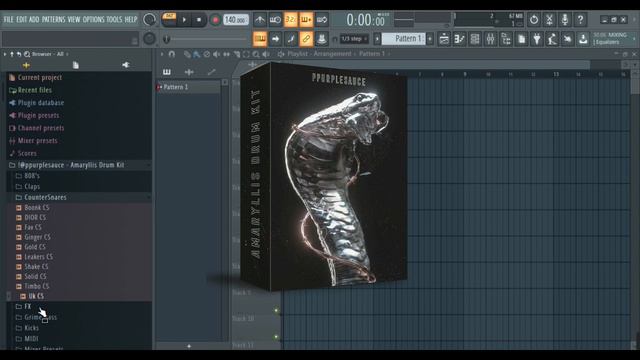
Task: Open the project info page icon
Action: 521,39
